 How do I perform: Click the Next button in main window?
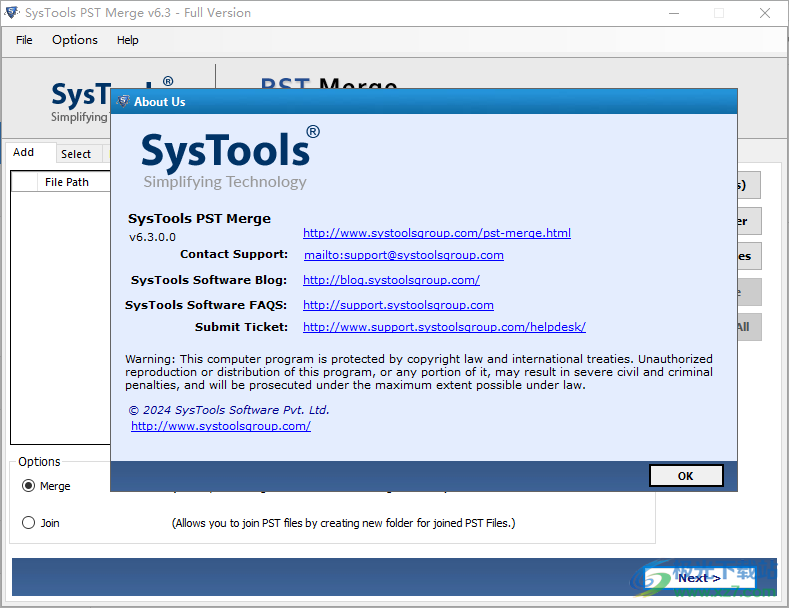click(x=699, y=578)
